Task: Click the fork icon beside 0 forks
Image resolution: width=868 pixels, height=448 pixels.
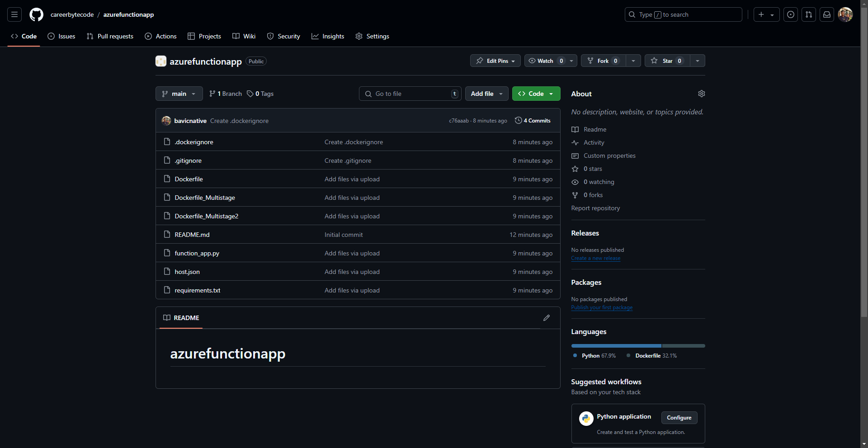Action: click(575, 195)
